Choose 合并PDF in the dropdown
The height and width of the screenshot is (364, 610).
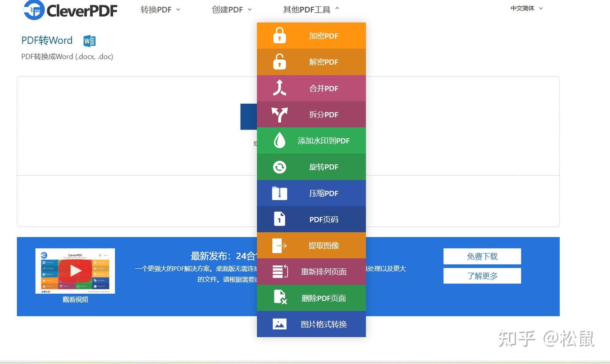click(x=311, y=88)
